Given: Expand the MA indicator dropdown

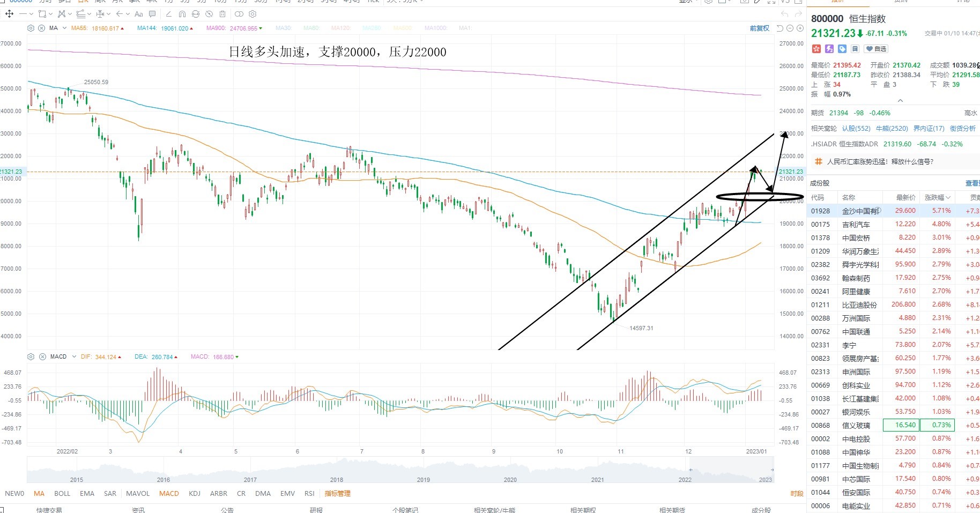Looking at the screenshot, I should click(x=64, y=28).
